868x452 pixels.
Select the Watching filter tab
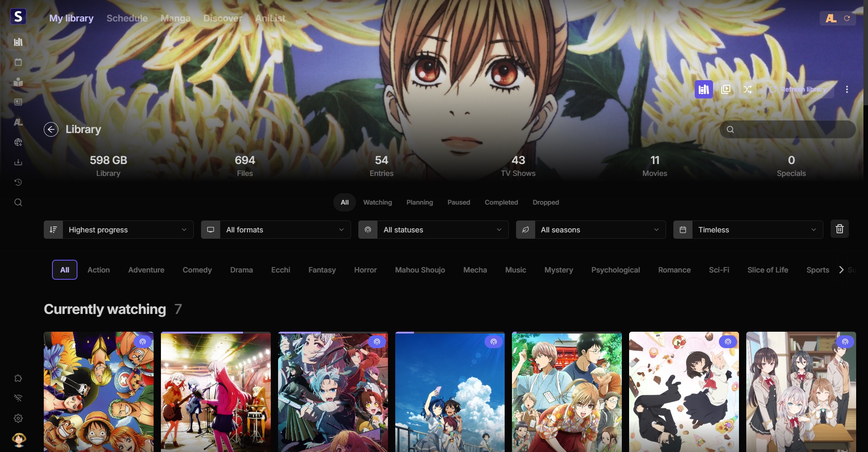pyautogui.click(x=377, y=202)
